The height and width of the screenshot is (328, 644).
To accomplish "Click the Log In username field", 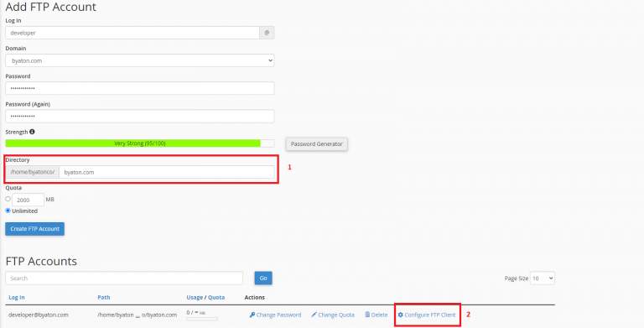I will [132, 33].
